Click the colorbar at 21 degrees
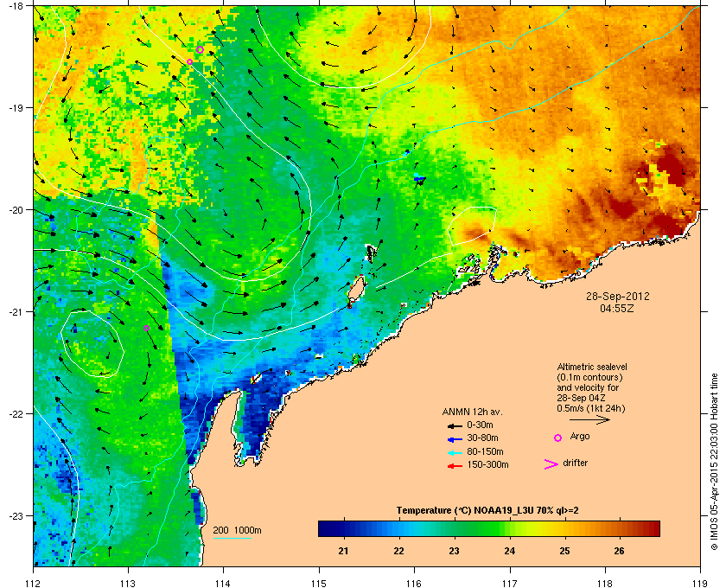This screenshot has height=588, width=726. pos(343,528)
